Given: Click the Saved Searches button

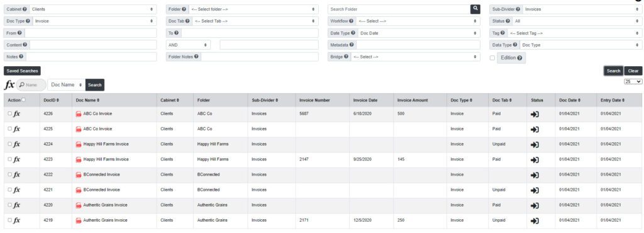Looking at the screenshot, I should click(x=22, y=71).
